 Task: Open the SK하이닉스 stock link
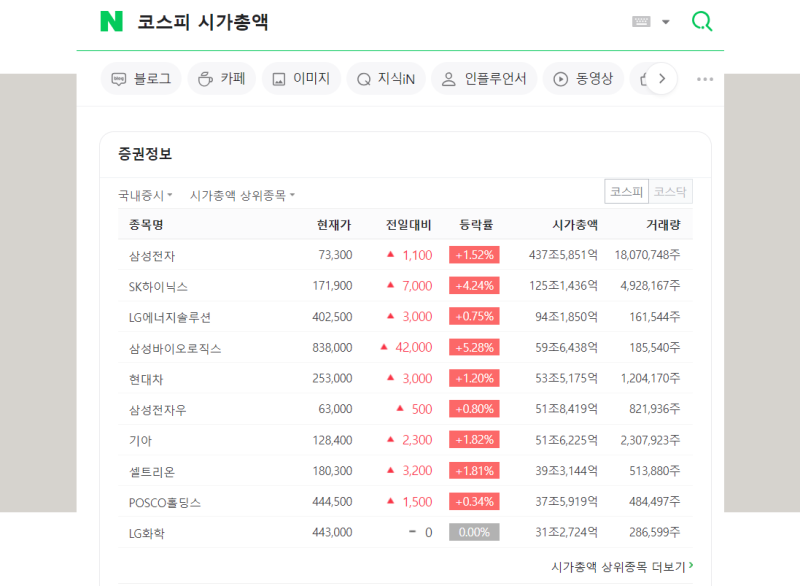pos(158,287)
